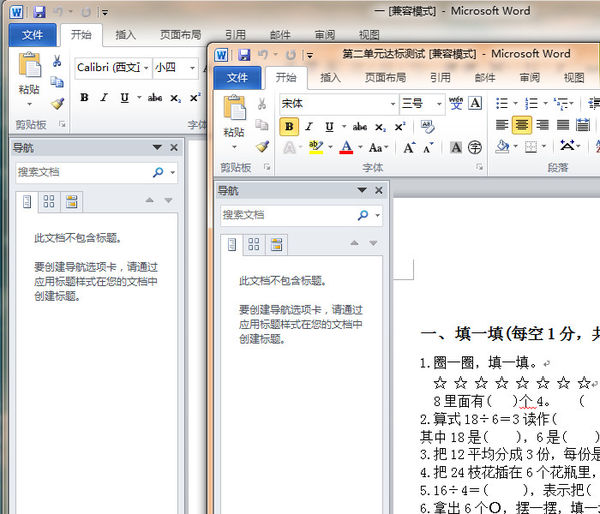Image resolution: width=600 pixels, height=514 pixels.
Task: Open underline style dropdown in front window
Action: pyautogui.click(x=344, y=127)
